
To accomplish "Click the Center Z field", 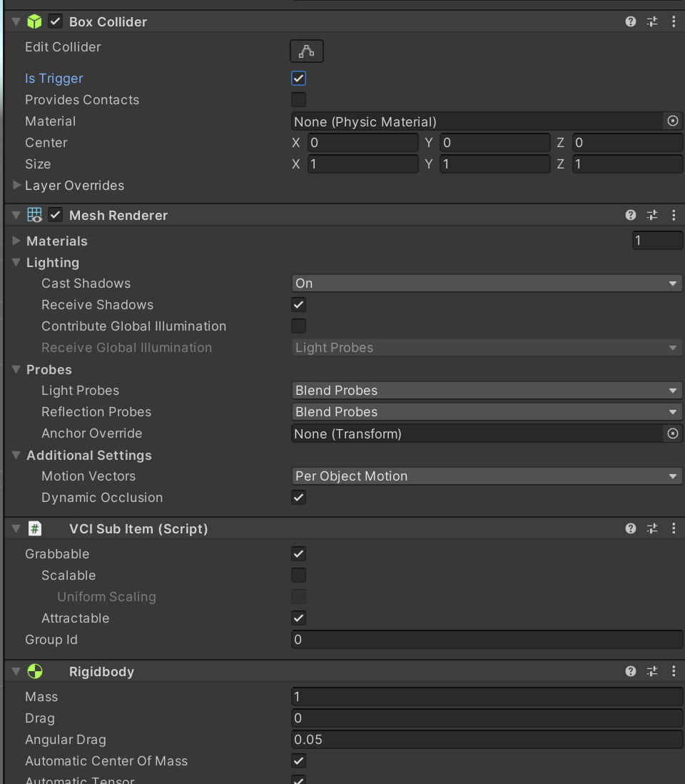I will pos(627,143).
